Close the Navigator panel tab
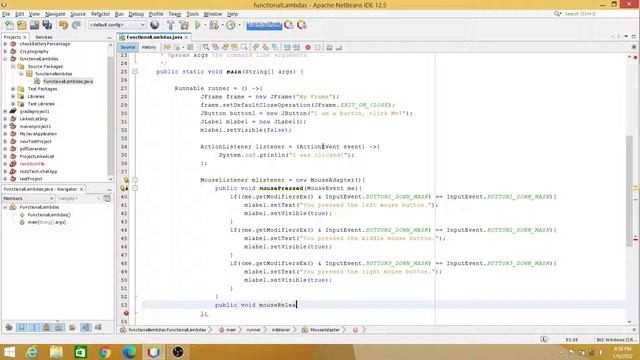Image resolution: width=640 pixels, height=360 pixels. [x=82, y=189]
